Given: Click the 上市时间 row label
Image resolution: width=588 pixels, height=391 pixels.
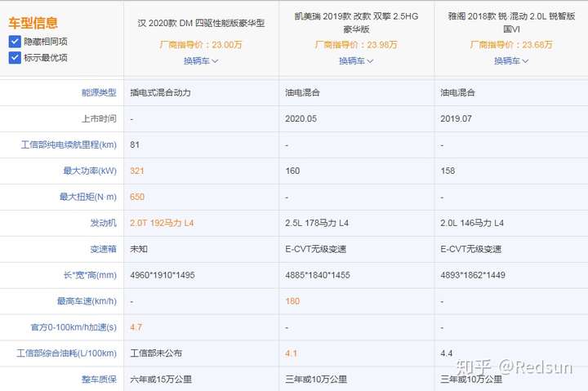Looking at the screenshot, I should coord(99,119).
